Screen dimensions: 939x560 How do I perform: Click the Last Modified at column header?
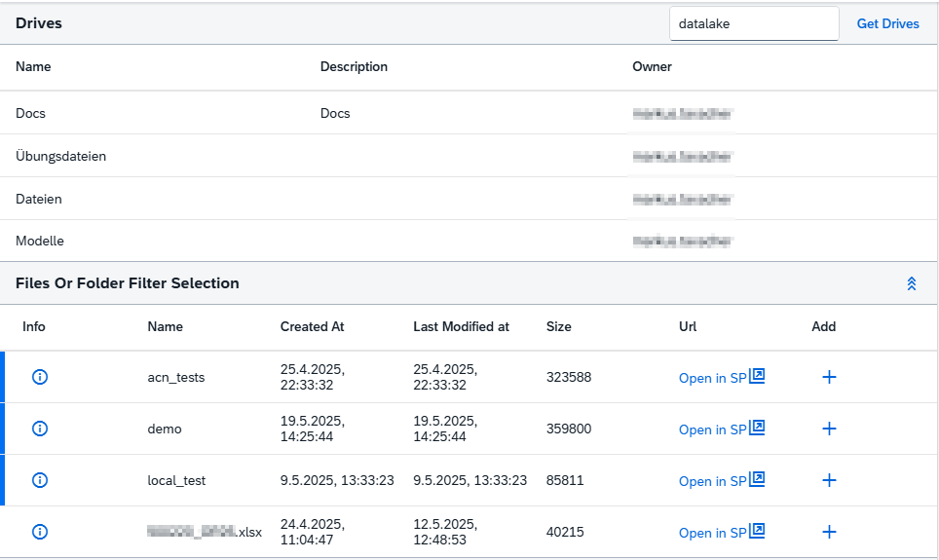click(461, 326)
